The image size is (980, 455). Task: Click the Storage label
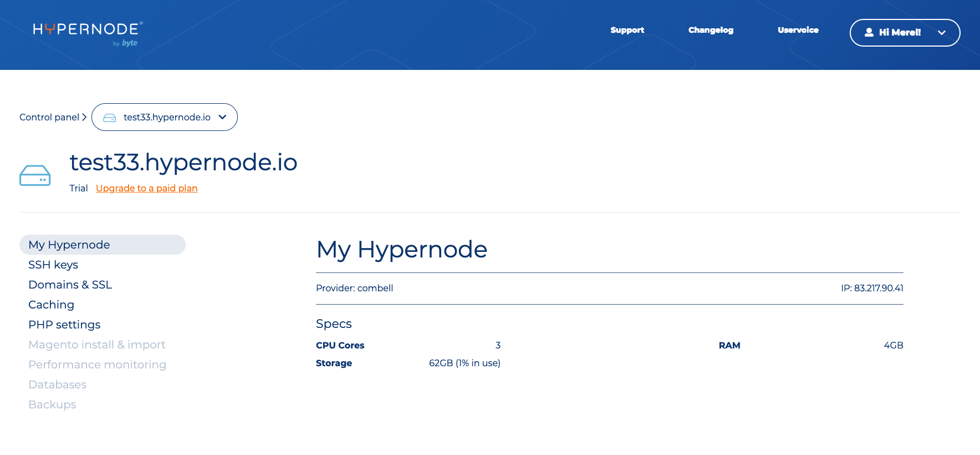[x=334, y=363]
